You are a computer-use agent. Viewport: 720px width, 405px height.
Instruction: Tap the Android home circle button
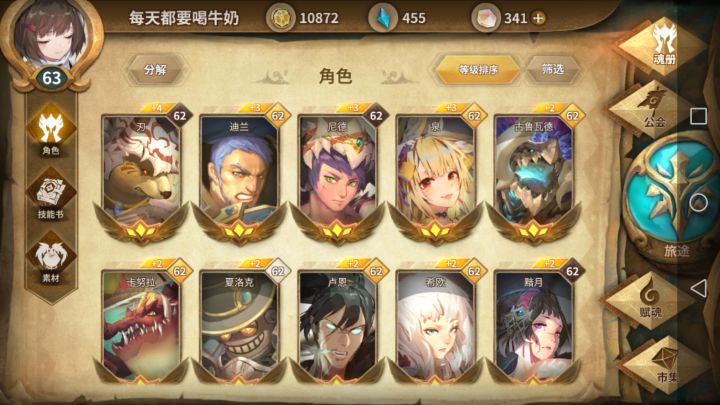click(x=698, y=202)
